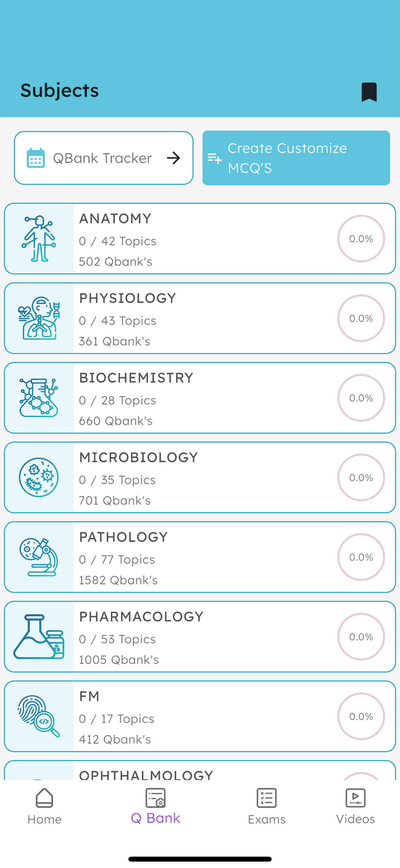This screenshot has width=400, height=868.
Task: Open the Videos tab
Action: (x=356, y=806)
